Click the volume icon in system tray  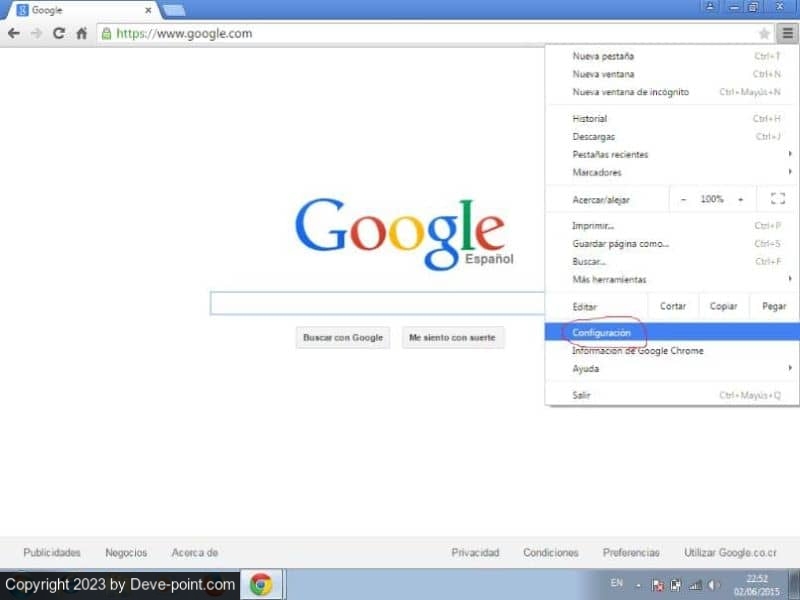(x=714, y=585)
